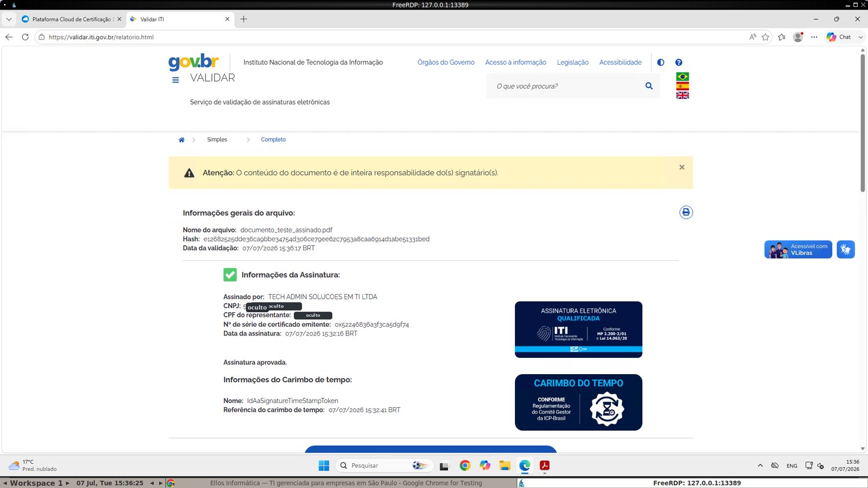Show hidden system tray icons
Viewport: 868px width, 488px height.
[760, 465]
